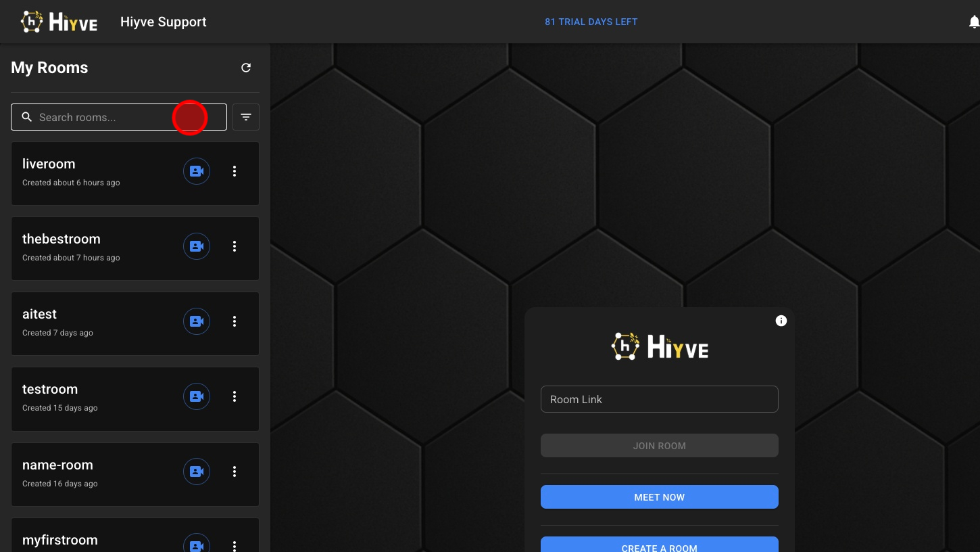Open the room filter options
Screen dimensions: 980x552
click(246, 117)
